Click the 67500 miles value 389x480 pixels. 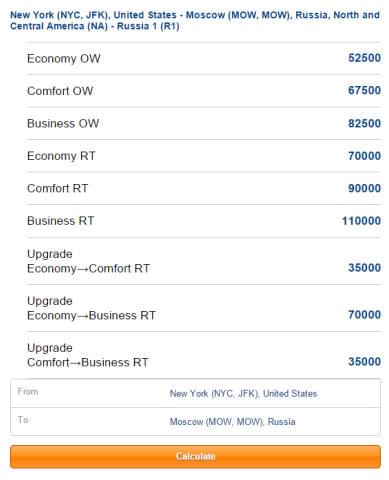tap(364, 90)
